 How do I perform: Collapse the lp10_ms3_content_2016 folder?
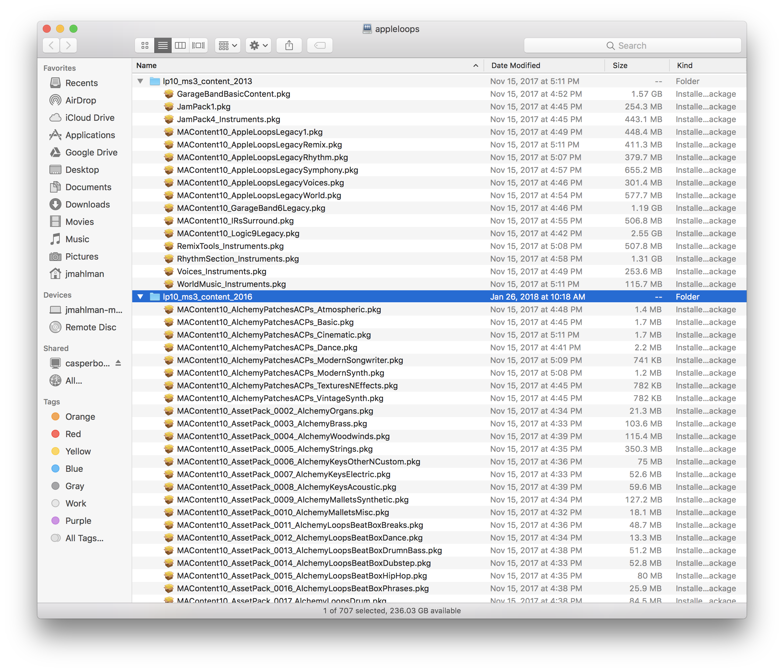[140, 297]
